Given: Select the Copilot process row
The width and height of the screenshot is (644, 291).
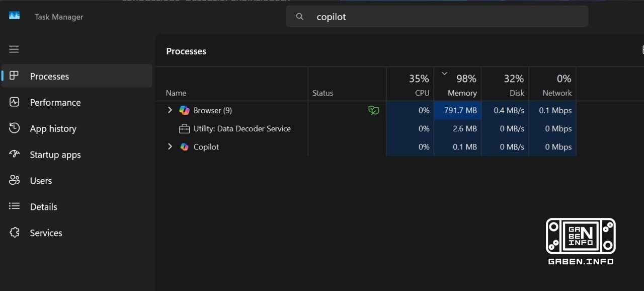Looking at the screenshot, I should (366, 147).
